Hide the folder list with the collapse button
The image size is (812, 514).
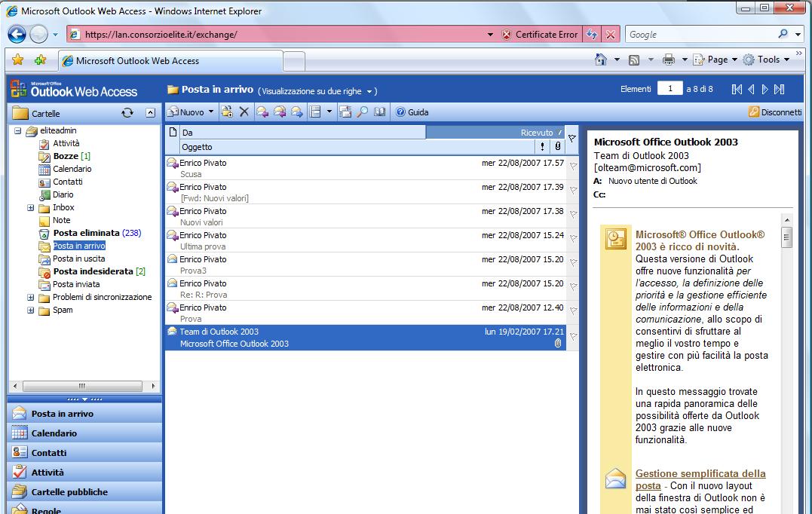(150, 113)
